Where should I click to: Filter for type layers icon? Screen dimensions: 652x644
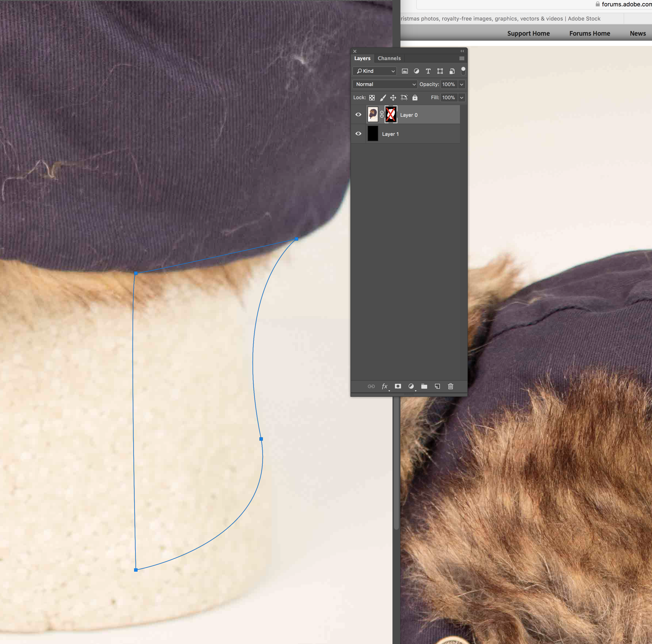click(x=428, y=71)
